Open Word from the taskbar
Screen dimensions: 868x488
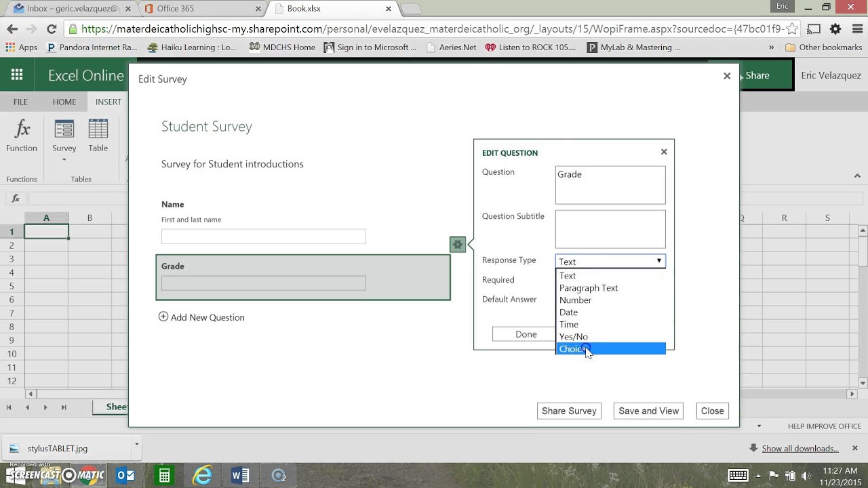pyautogui.click(x=240, y=475)
